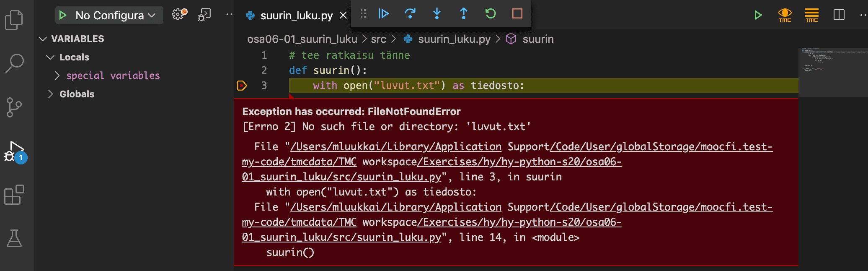Open launch.json via the gear icon
Viewport: 868px width, 271px height.
(179, 15)
